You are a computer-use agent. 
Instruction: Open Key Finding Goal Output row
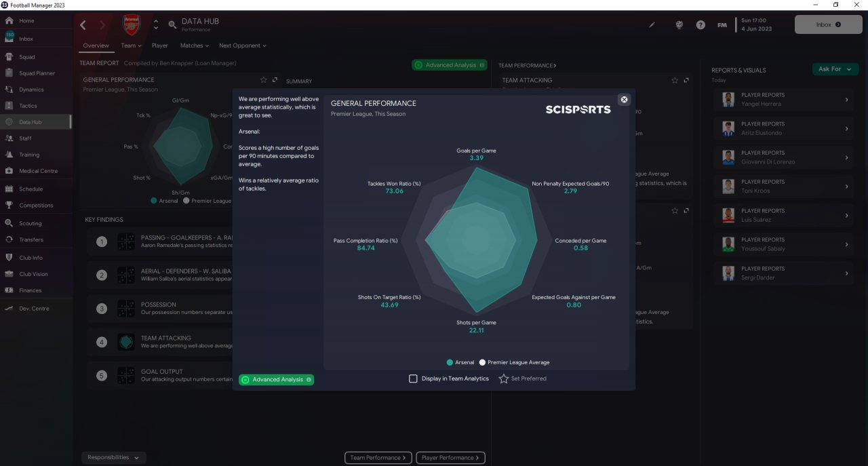[x=160, y=375]
